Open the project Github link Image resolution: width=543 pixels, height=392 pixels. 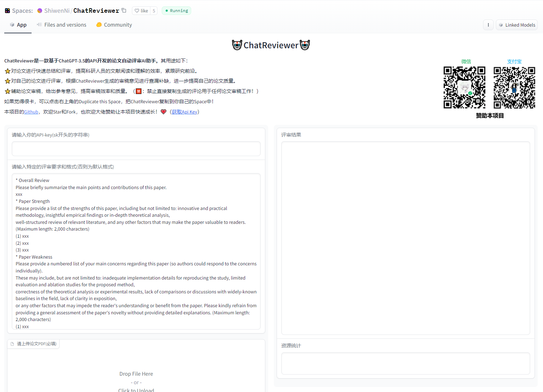[x=31, y=112]
